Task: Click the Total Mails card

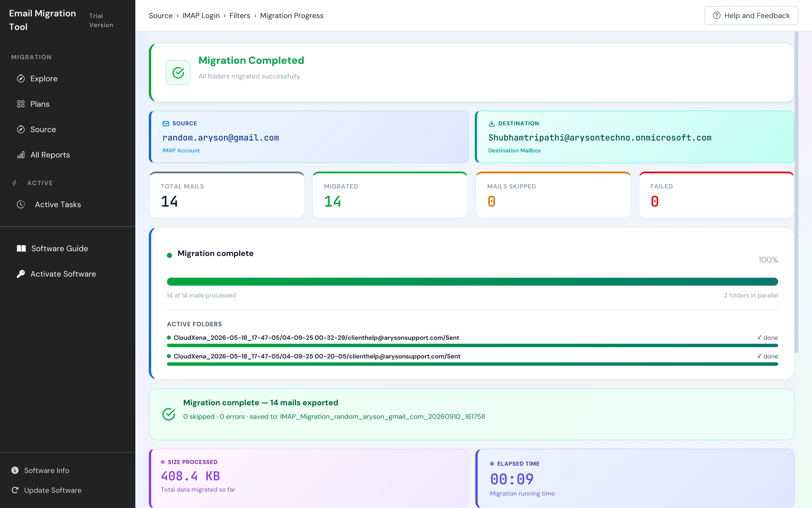Action: click(227, 195)
